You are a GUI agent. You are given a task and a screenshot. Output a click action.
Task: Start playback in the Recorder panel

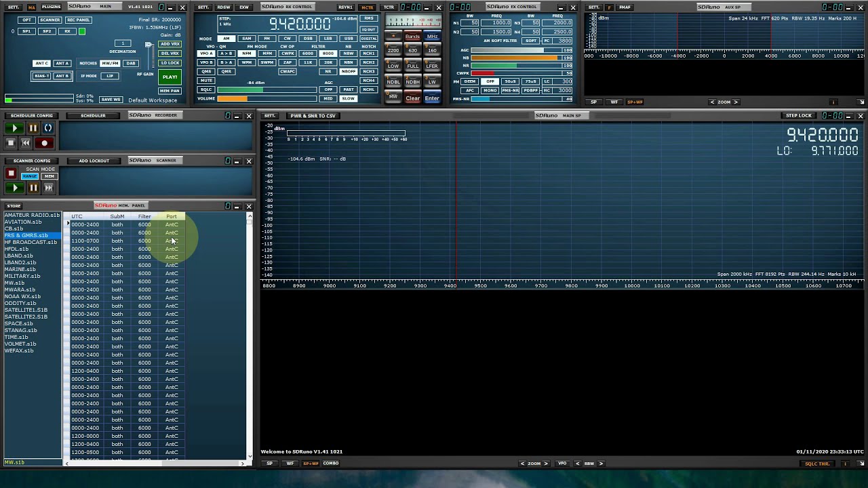click(14, 128)
